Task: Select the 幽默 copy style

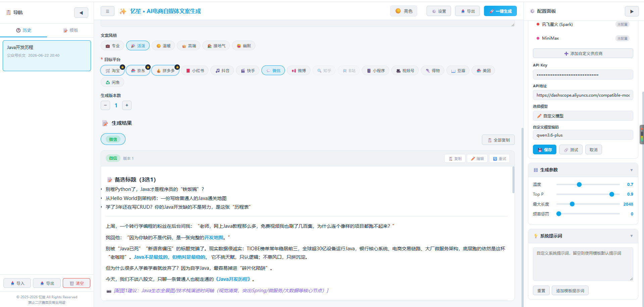Action: point(244,46)
